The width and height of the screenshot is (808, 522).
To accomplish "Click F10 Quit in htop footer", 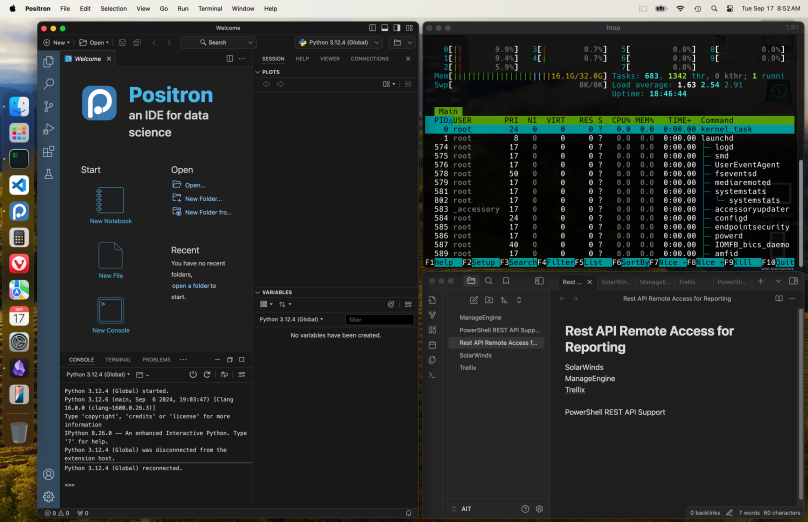I will (778, 262).
